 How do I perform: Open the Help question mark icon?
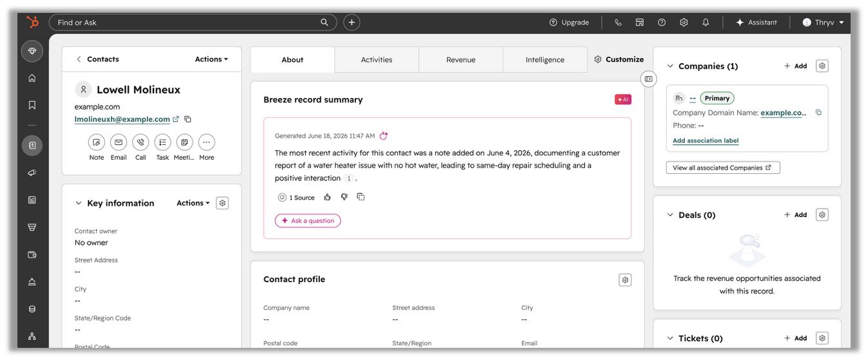click(662, 23)
